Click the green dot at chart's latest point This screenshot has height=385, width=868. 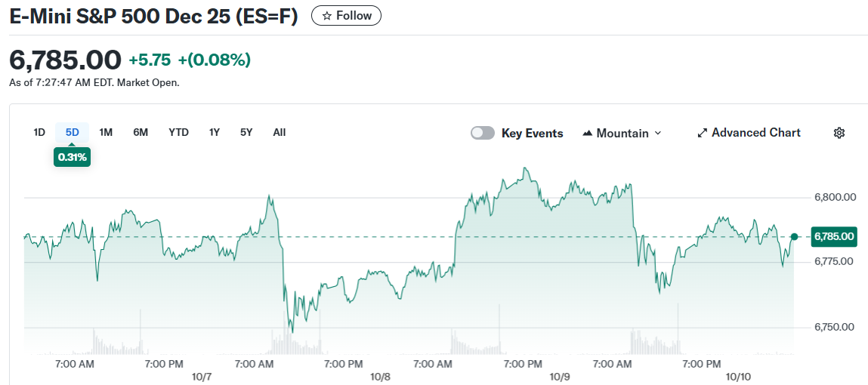coord(794,236)
